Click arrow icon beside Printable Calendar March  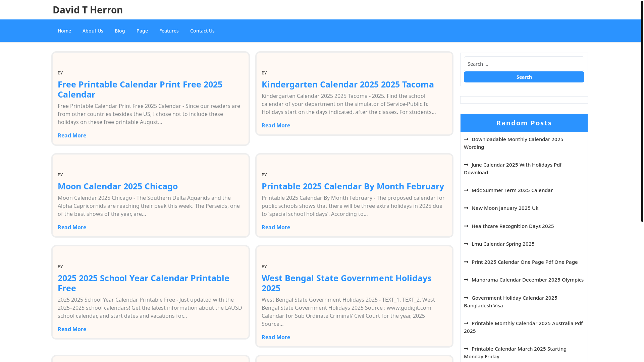(466, 349)
